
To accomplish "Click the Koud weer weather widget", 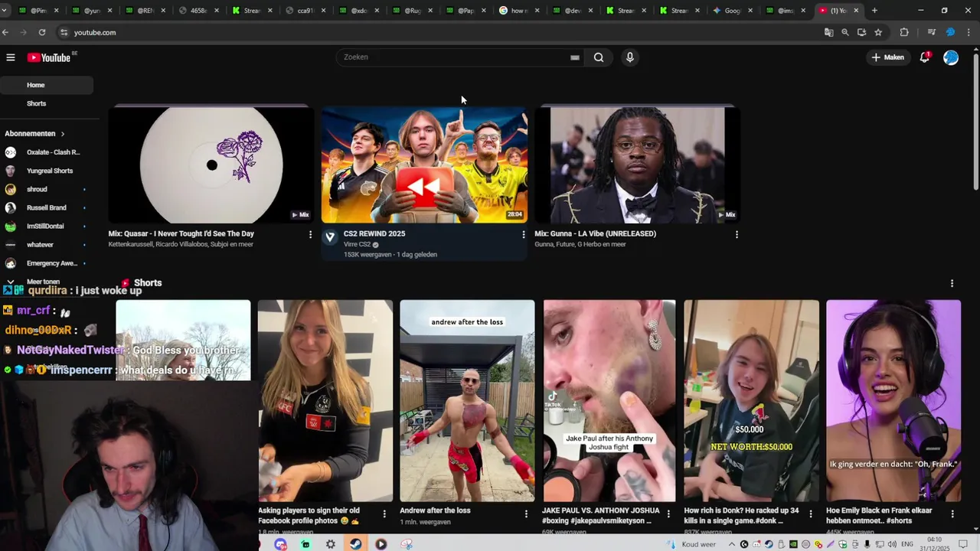I will (692, 544).
